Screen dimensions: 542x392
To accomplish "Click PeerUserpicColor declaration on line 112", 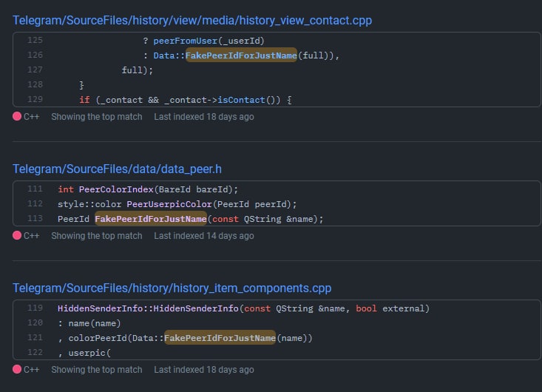I will [x=169, y=204].
